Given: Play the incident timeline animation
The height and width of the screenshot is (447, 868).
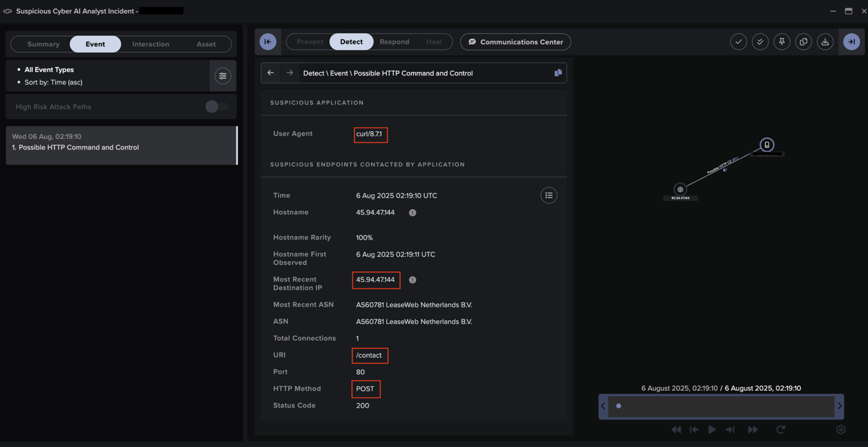Looking at the screenshot, I should pos(712,430).
